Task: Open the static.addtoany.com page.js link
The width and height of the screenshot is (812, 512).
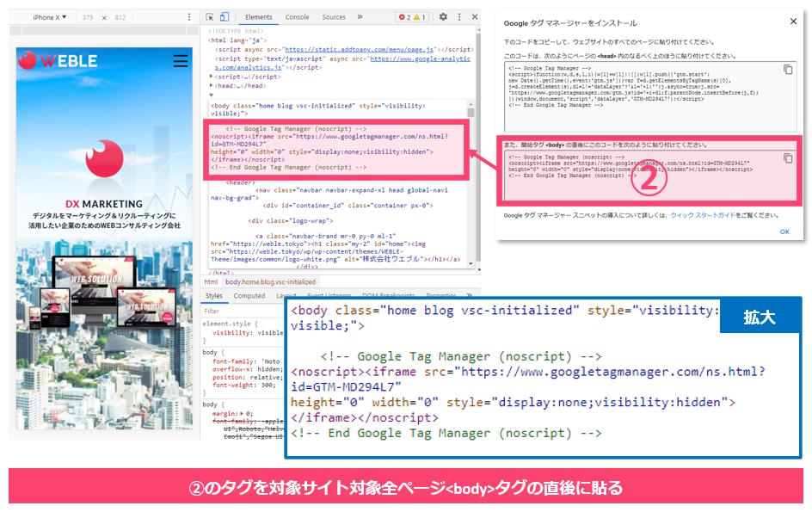Action: 360,49
